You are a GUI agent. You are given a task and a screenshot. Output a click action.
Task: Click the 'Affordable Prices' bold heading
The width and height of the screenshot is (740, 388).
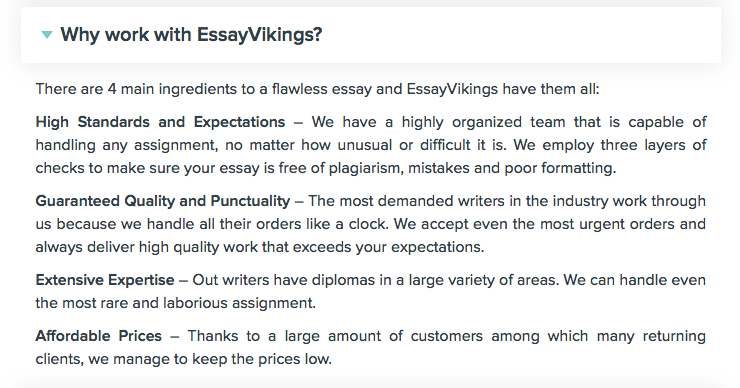[x=99, y=336]
